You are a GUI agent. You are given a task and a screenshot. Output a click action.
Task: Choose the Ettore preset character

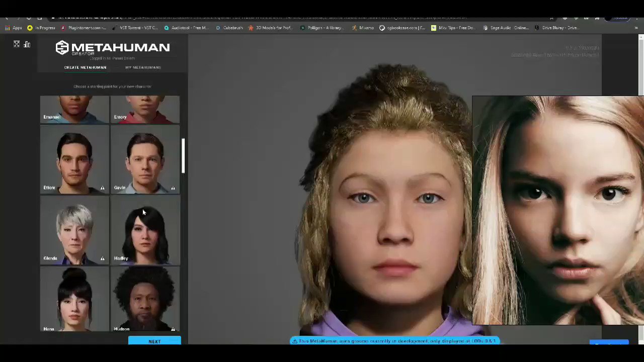74,159
